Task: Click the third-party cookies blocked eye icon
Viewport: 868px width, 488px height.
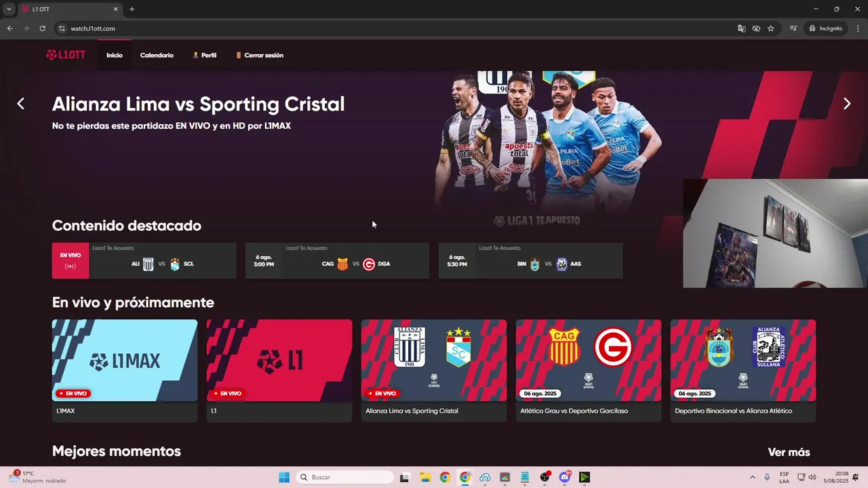Action: pos(756,28)
